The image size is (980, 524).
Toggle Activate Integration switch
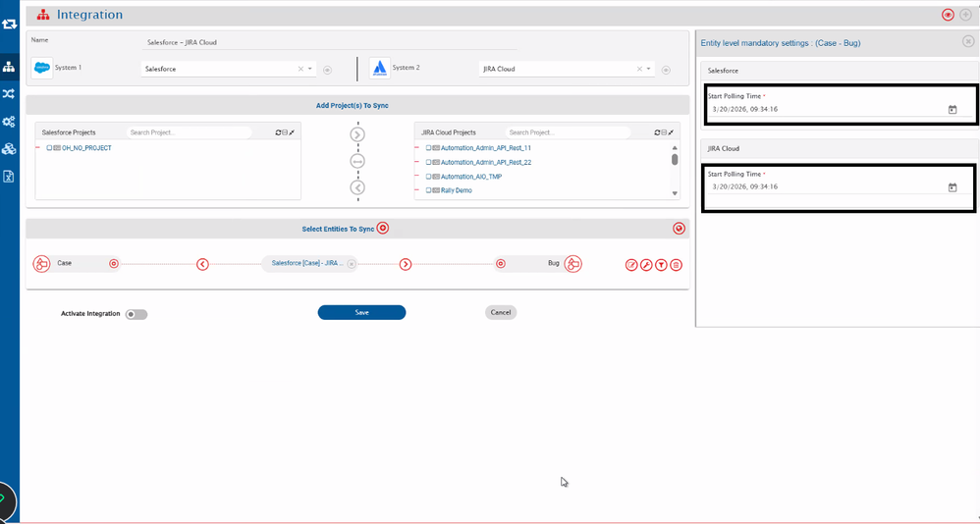[136, 315]
